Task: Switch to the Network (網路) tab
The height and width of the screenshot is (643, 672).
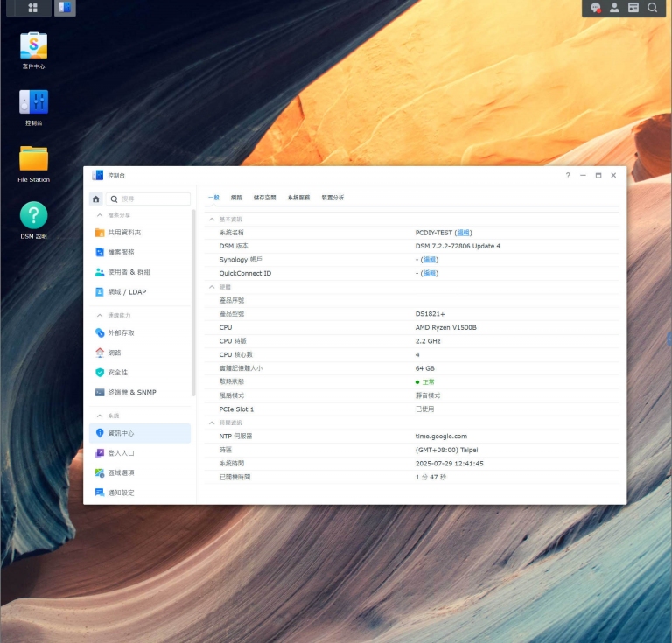Action: [x=236, y=198]
